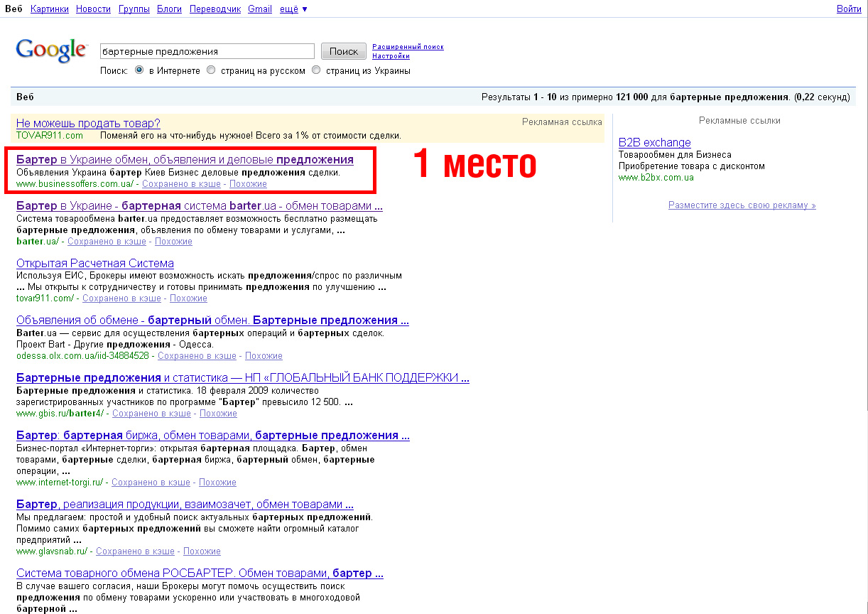The image size is (868, 614).
Task: Open Расширенный поиск link
Action: click(x=408, y=47)
